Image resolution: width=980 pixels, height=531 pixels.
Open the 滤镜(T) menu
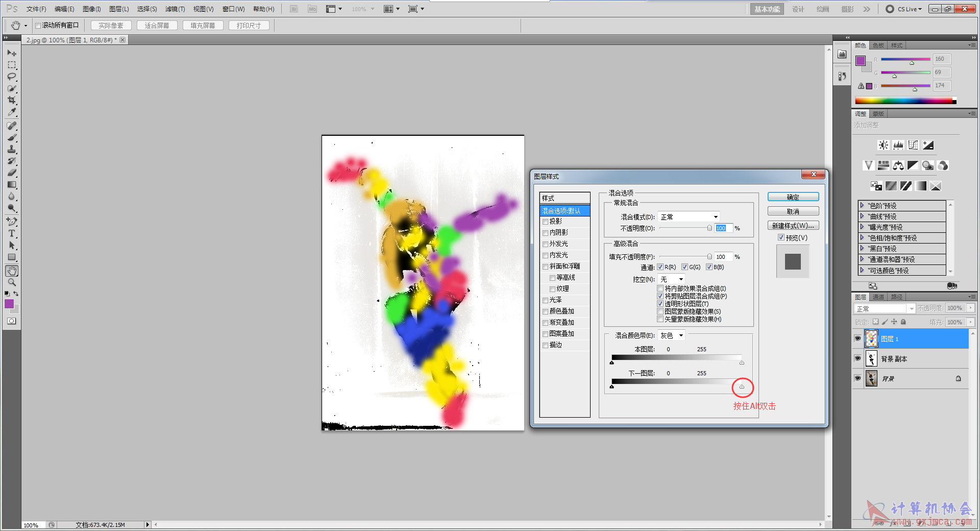(x=175, y=9)
